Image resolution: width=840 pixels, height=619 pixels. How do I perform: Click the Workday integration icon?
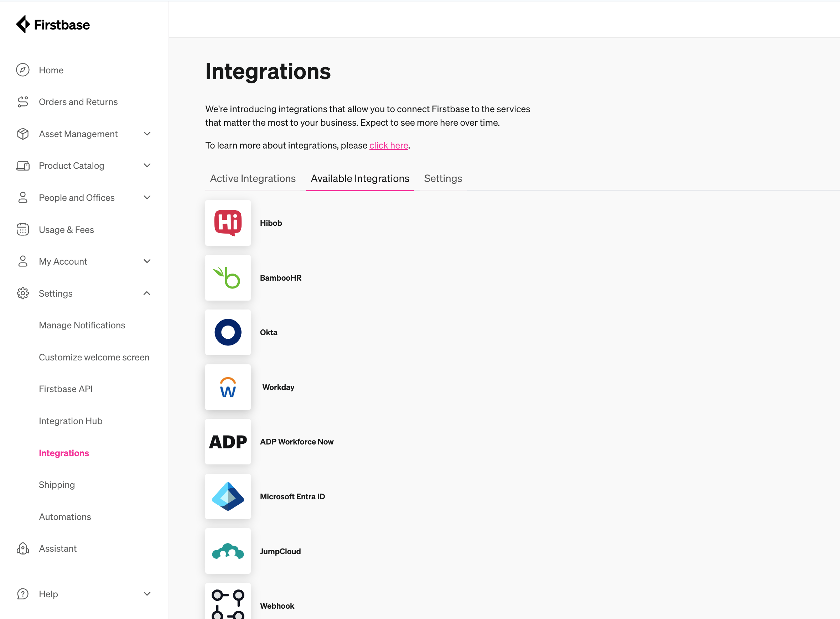[228, 387]
